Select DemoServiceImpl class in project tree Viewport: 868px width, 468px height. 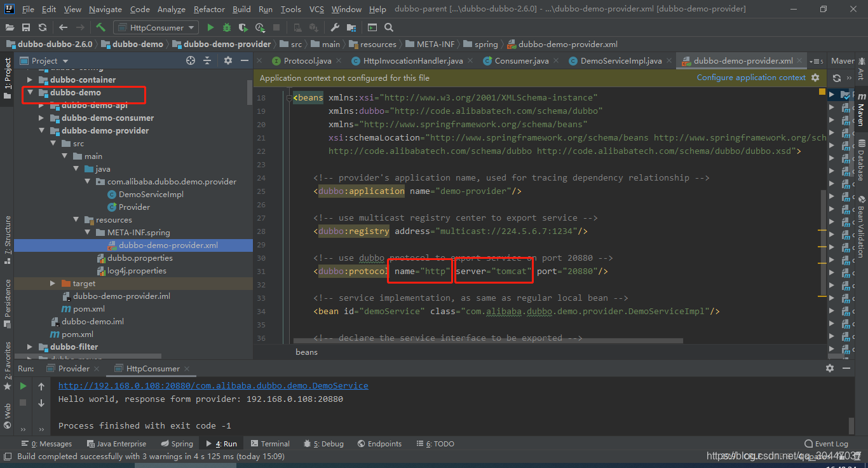[x=151, y=194]
